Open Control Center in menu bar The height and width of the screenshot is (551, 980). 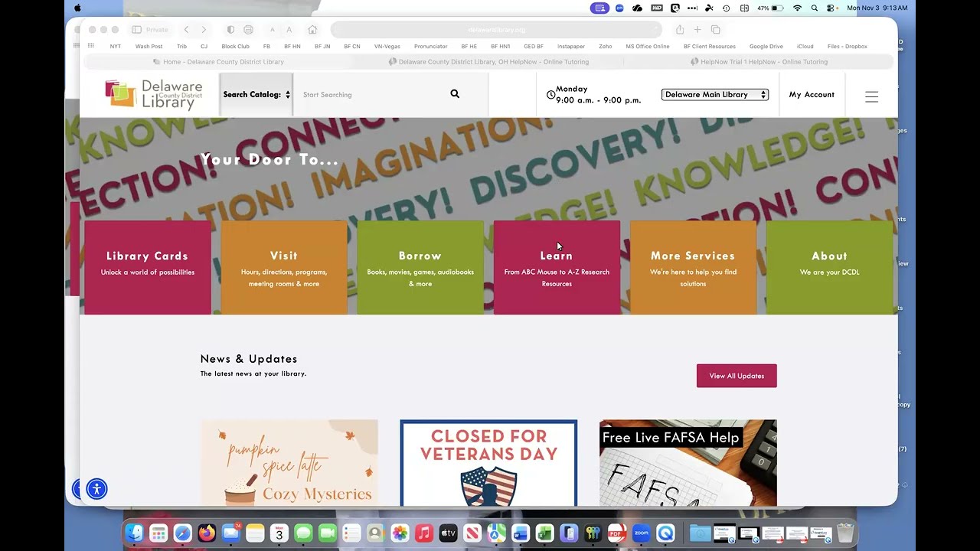[831, 8]
